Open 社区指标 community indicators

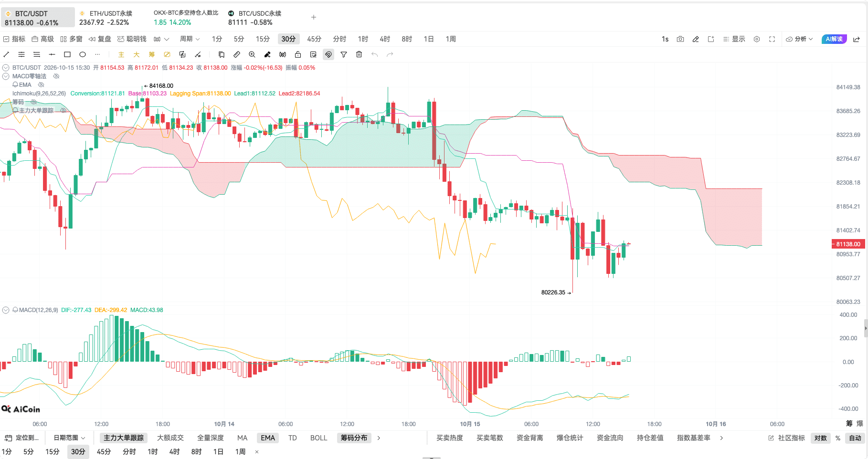786,438
